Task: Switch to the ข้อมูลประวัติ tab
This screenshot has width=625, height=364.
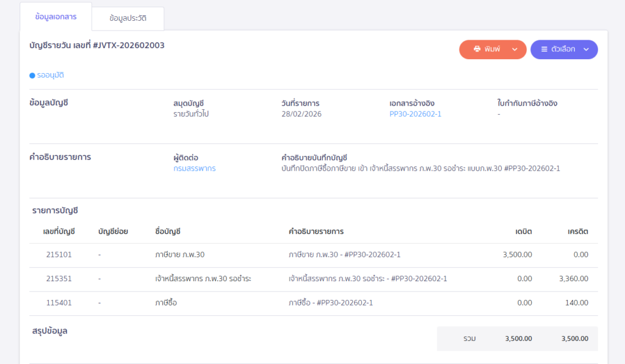Action: [128, 18]
